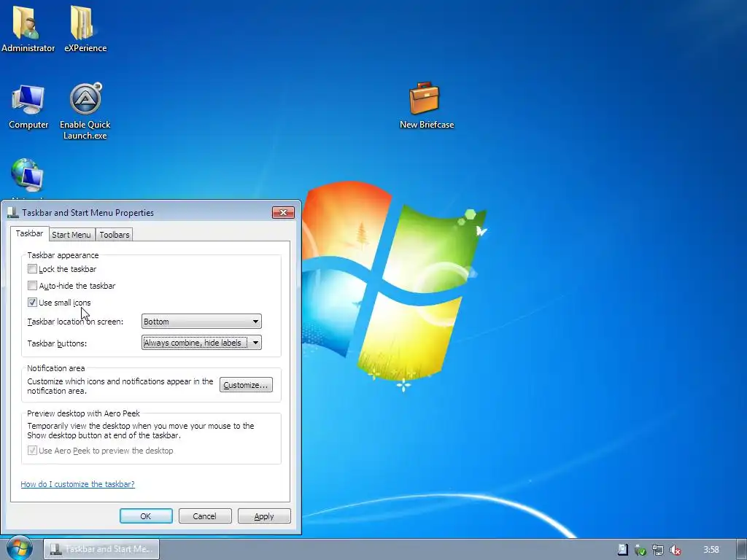Viewport: 747px width, 560px height.
Task: Click the Taskbar buttons label text
Action: pyautogui.click(x=57, y=343)
